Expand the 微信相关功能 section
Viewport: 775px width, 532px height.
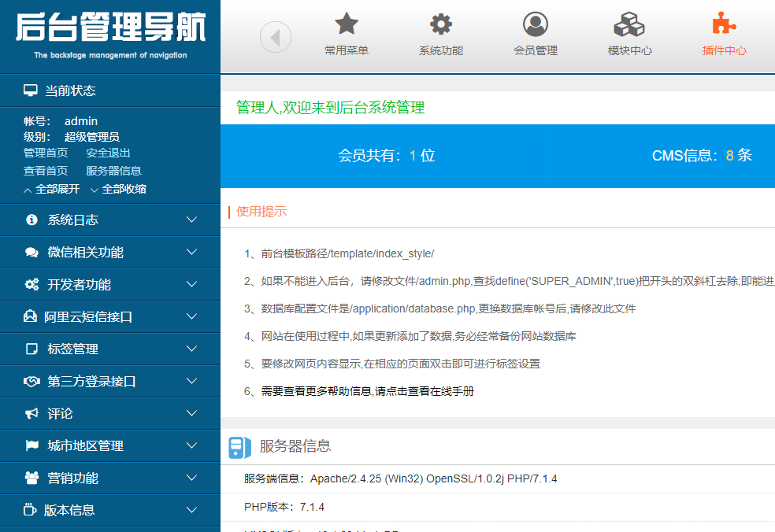[85, 253]
